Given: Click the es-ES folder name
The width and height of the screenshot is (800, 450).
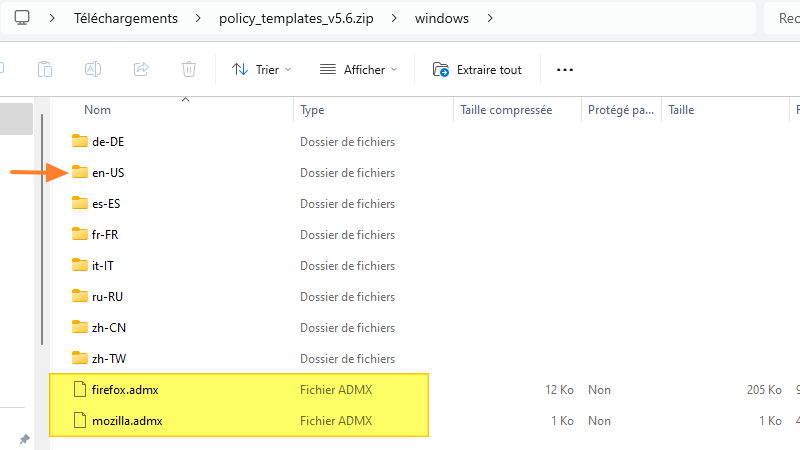Looking at the screenshot, I should (106, 204).
